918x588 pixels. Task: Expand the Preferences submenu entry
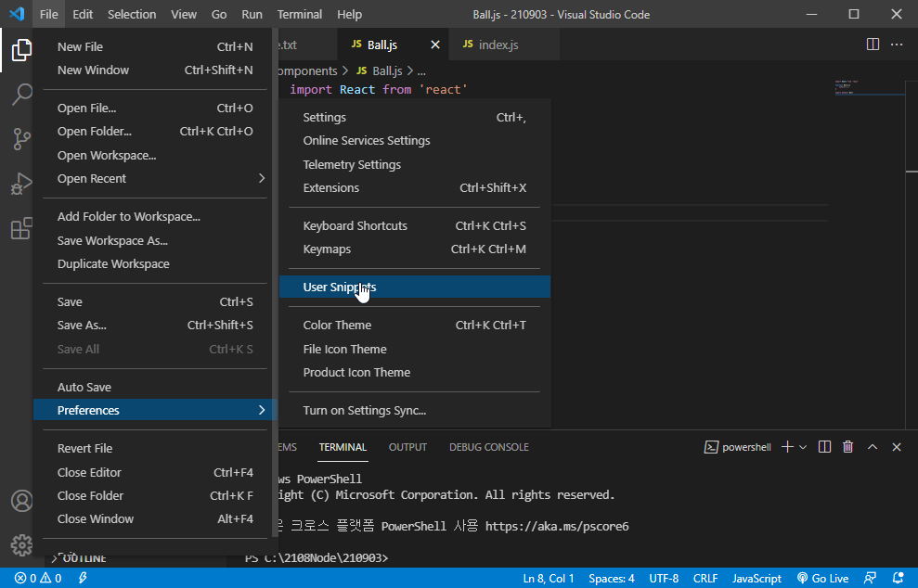[155, 410]
